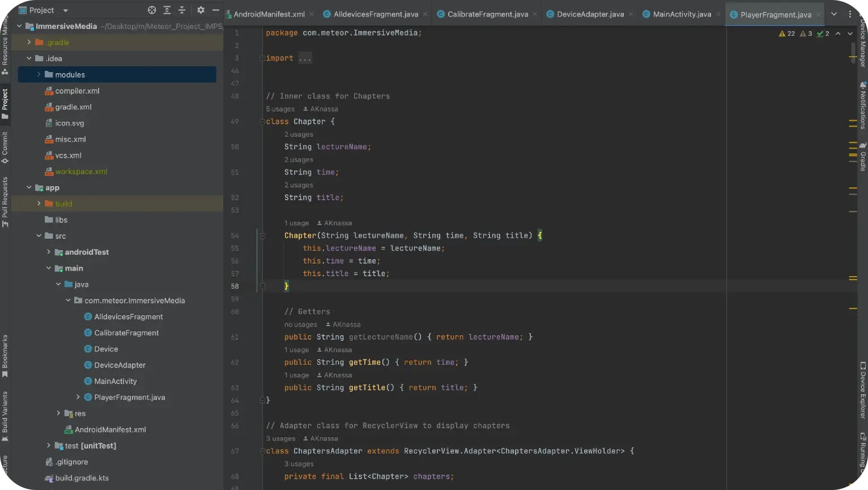Viewport: 868px width, 490px height.
Task: Hide the Project tool window
Action: tap(216, 10)
